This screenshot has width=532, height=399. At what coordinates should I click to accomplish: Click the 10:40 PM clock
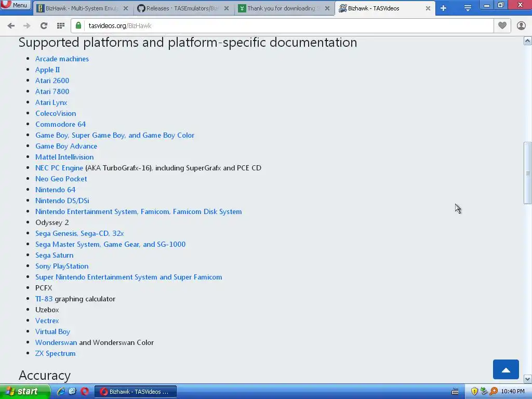coord(513,392)
